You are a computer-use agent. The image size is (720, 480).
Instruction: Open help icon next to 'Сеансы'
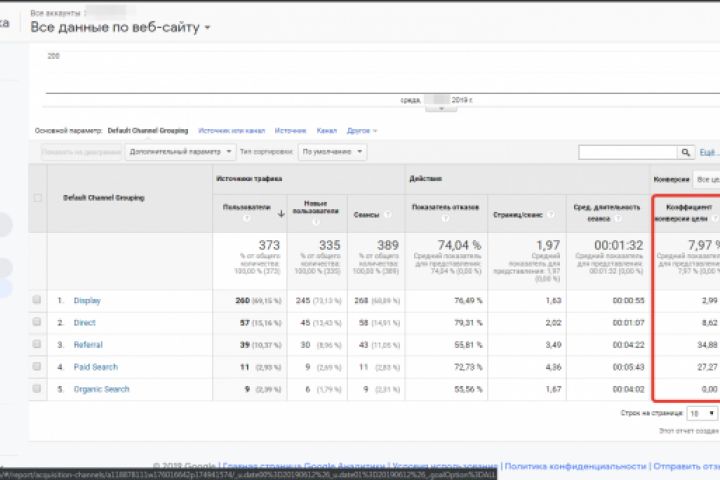(388, 215)
